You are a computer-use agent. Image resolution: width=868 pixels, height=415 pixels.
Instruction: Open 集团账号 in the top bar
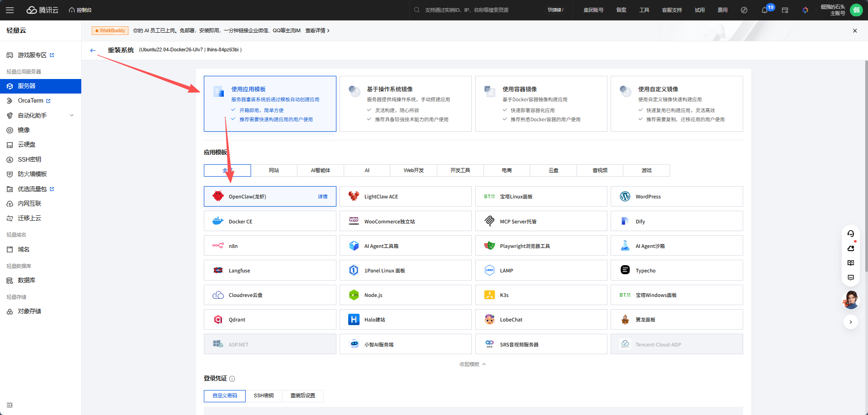tap(593, 10)
